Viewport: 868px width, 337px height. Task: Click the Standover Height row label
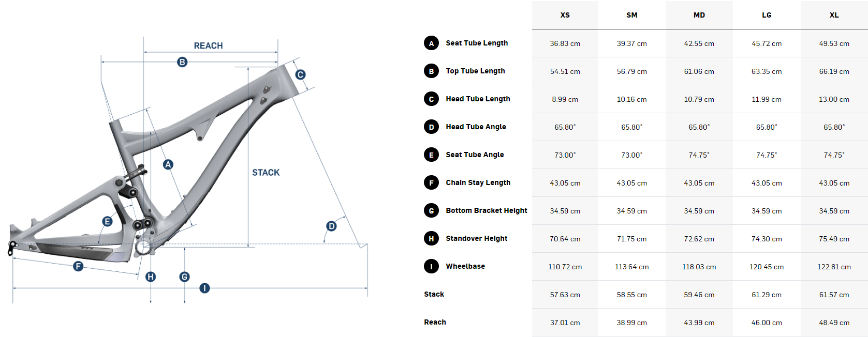(476, 238)
